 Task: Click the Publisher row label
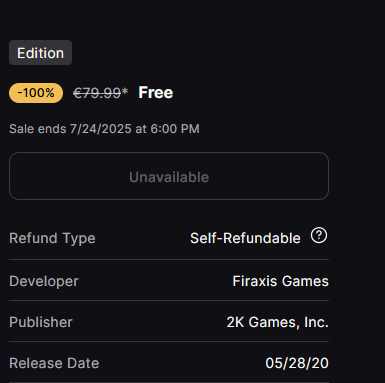pos(41,322)
